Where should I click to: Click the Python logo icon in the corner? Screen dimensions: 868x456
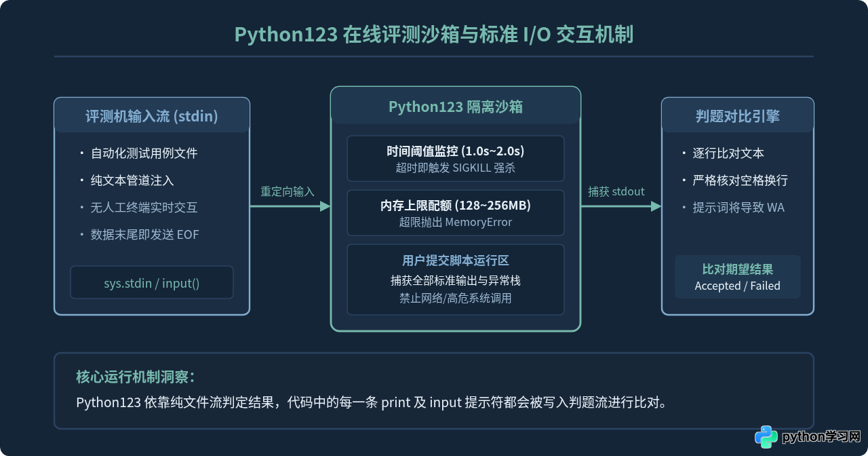[x=766, y=436]
